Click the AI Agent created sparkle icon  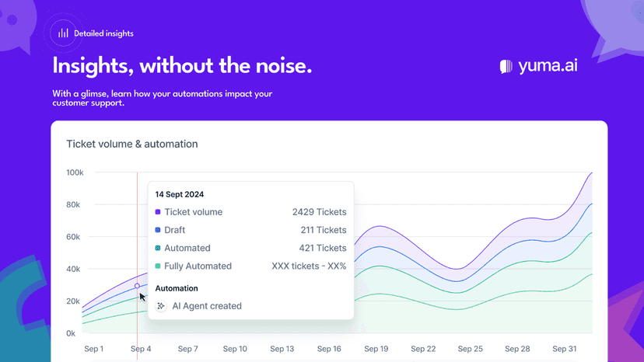click(161, 306)
